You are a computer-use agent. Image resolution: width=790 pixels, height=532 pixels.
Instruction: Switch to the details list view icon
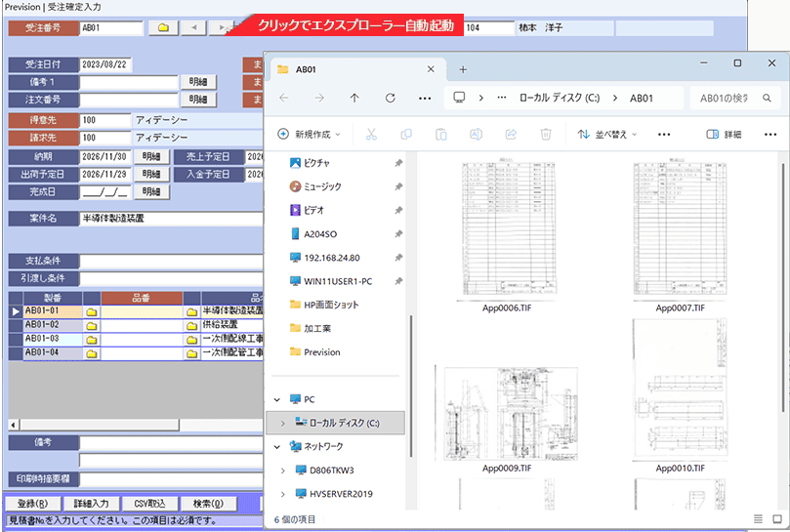point(759,518)
